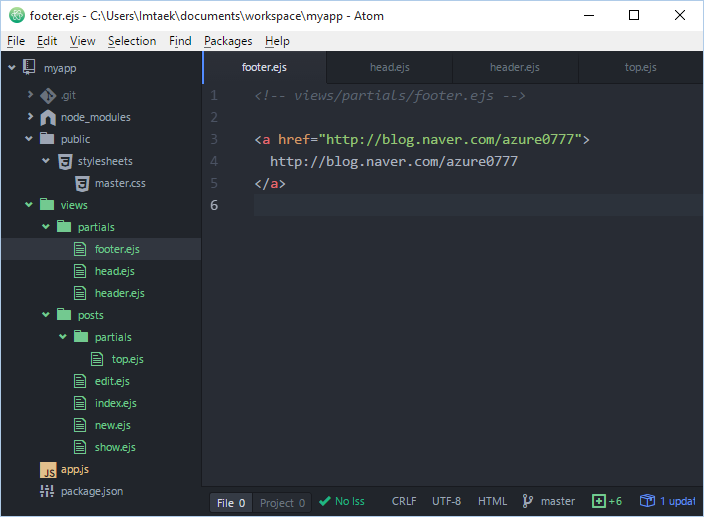Click the package update box icon
704x517 pixels.
coord(647,500)
